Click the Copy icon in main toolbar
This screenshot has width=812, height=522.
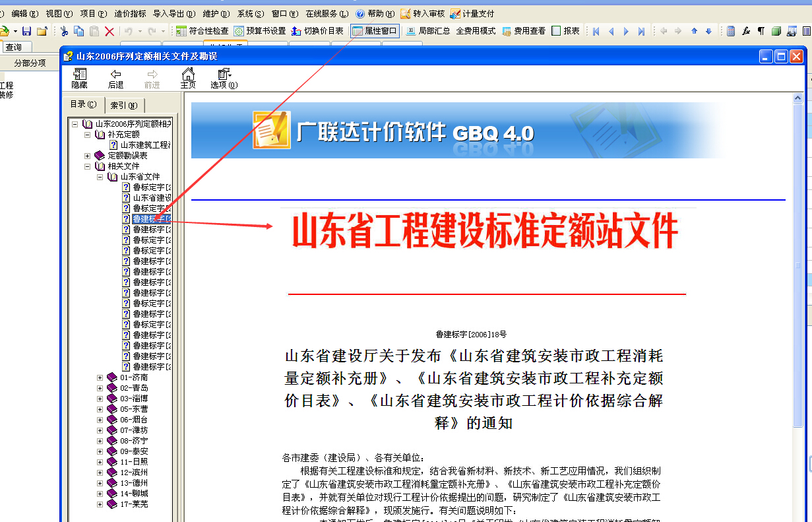[79, 31]
